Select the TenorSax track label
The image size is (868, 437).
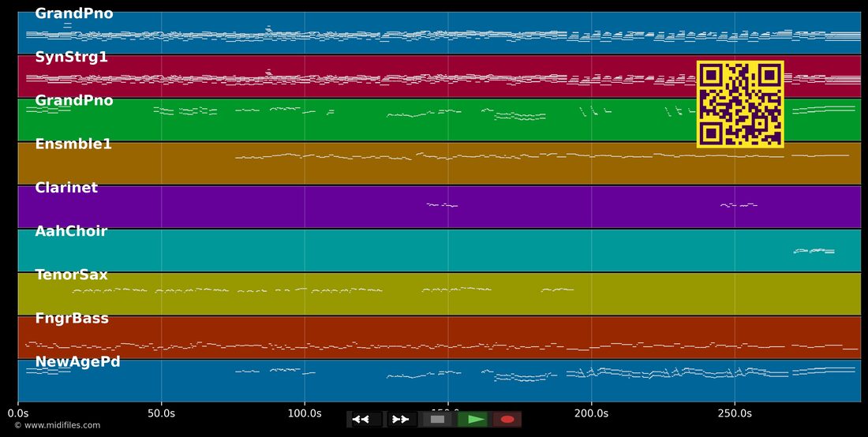pyautogui.click(x=71, y=275)
